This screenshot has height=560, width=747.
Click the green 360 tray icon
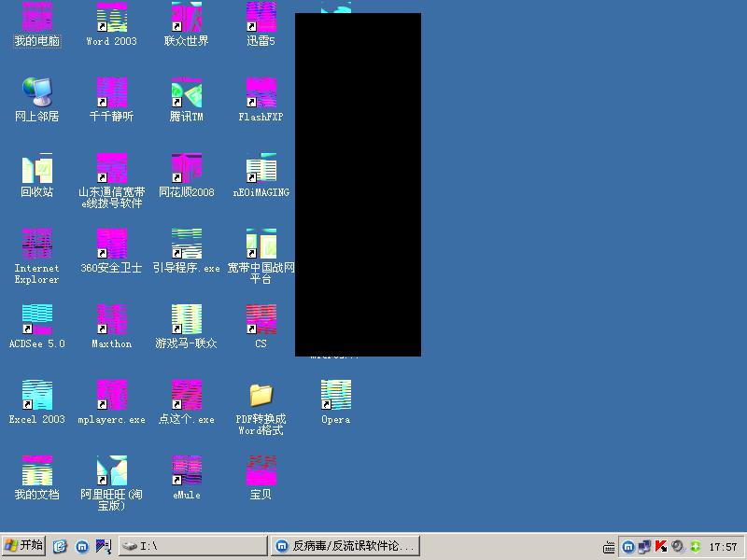696,547
